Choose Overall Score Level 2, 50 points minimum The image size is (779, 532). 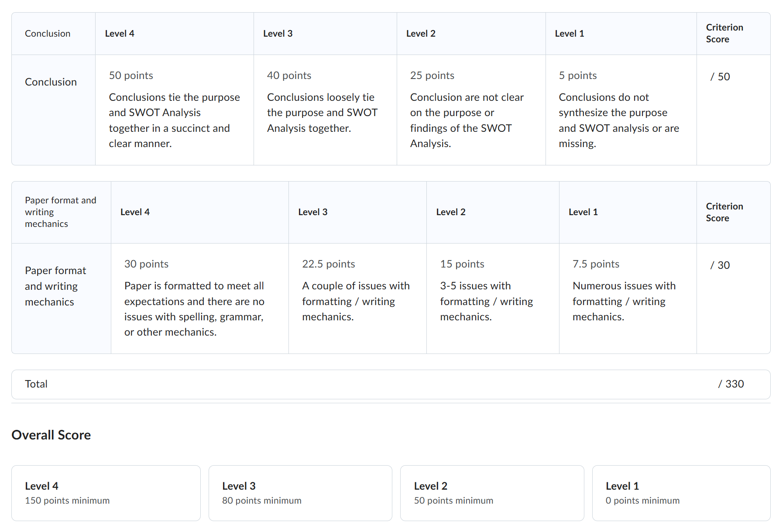click(x=492, y=493)
